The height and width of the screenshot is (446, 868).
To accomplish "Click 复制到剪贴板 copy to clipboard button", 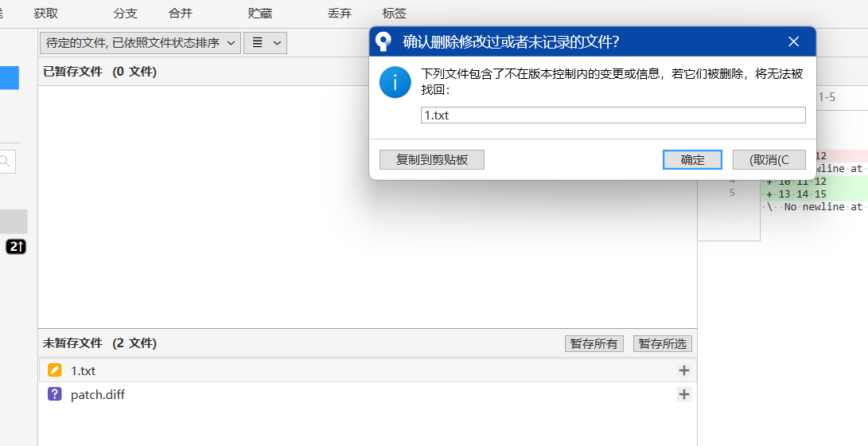I will (x=432, y=160).
